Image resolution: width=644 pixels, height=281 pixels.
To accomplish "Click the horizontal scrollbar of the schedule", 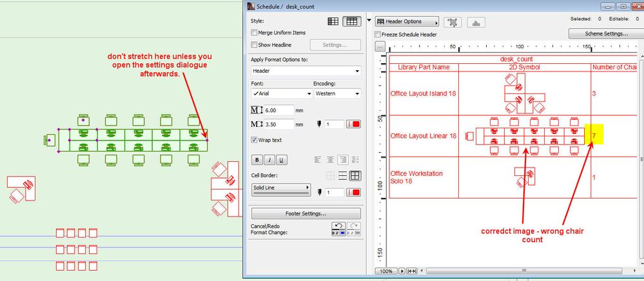I will [523, 271].
